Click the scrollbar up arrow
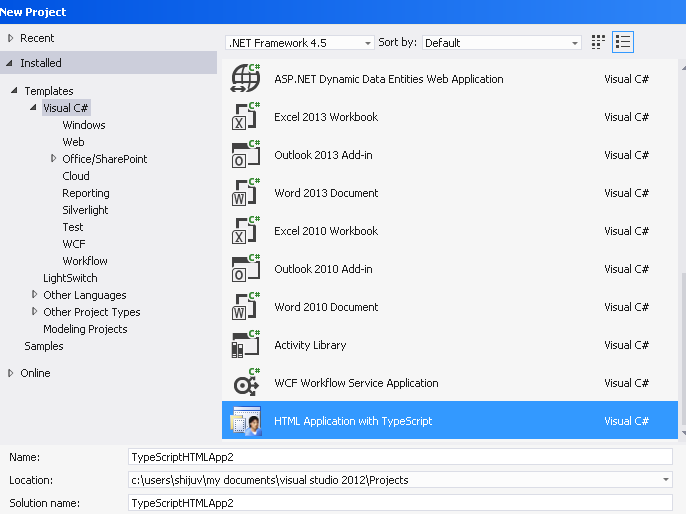 pyautogui.click(x=683, y=68)
